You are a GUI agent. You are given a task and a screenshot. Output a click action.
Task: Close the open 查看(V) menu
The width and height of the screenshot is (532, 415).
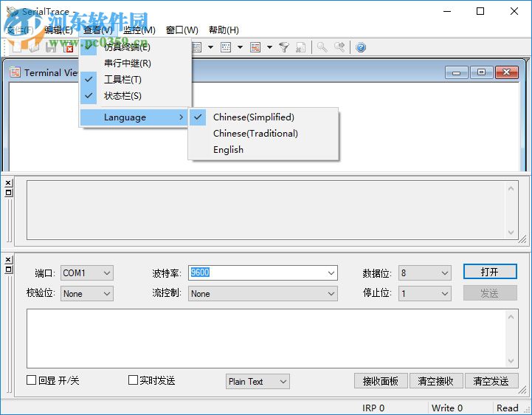click(x=98, y=30)
